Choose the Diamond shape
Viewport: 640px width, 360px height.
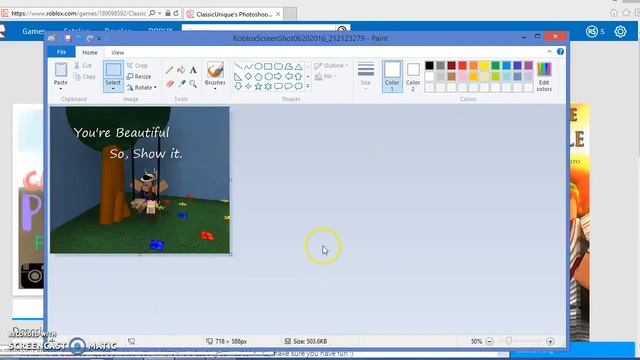[248, 76]
